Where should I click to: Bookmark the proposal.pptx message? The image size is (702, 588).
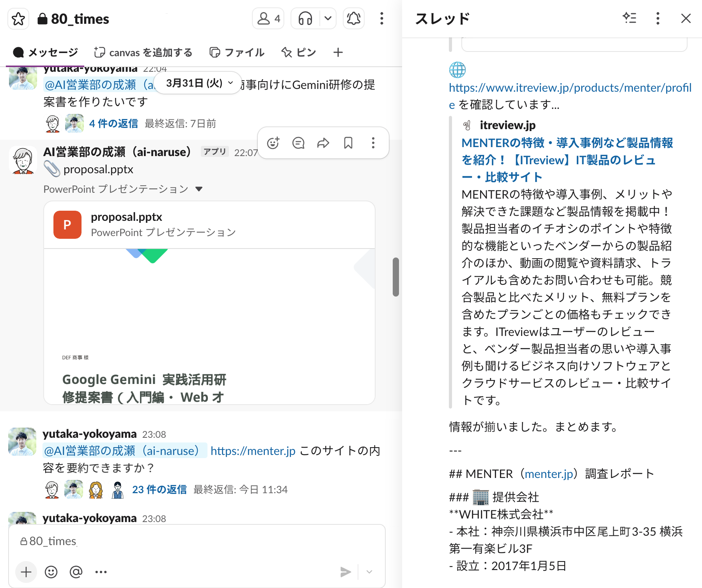tap(348, 143)
